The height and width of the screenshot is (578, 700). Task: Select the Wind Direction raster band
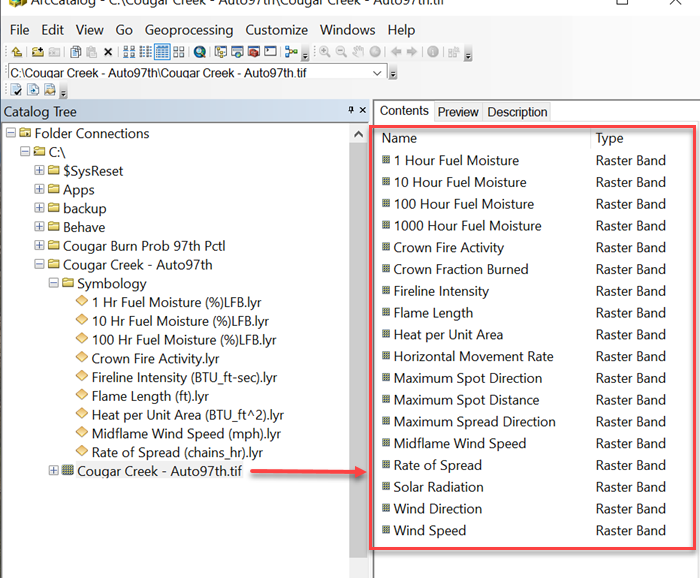click(x=438, y=509)
